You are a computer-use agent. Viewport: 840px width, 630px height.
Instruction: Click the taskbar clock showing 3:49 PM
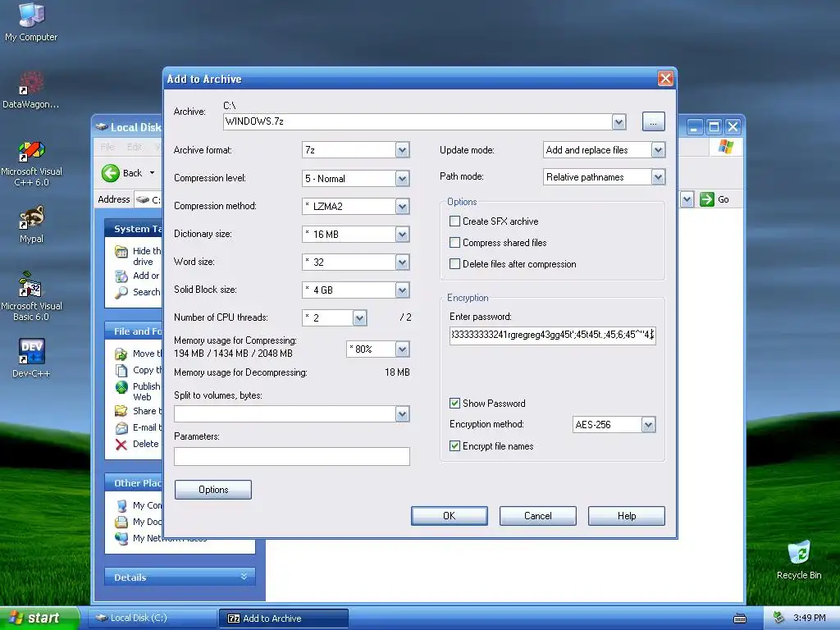(x=809, y=619)
